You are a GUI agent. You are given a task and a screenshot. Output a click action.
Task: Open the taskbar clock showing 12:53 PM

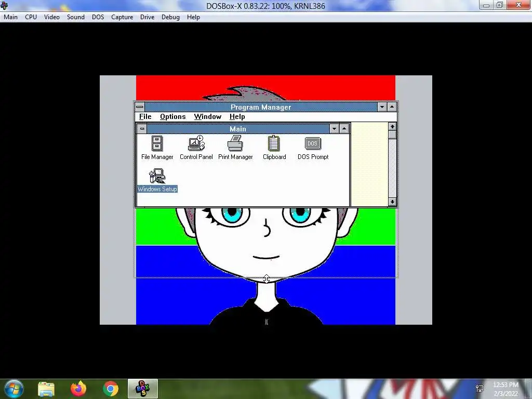click(506, 389)
